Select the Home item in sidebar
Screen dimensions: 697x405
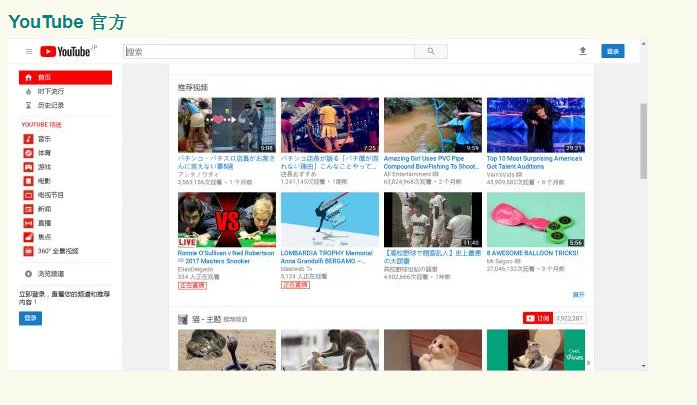pyautogui.click(x=65, y=77)
